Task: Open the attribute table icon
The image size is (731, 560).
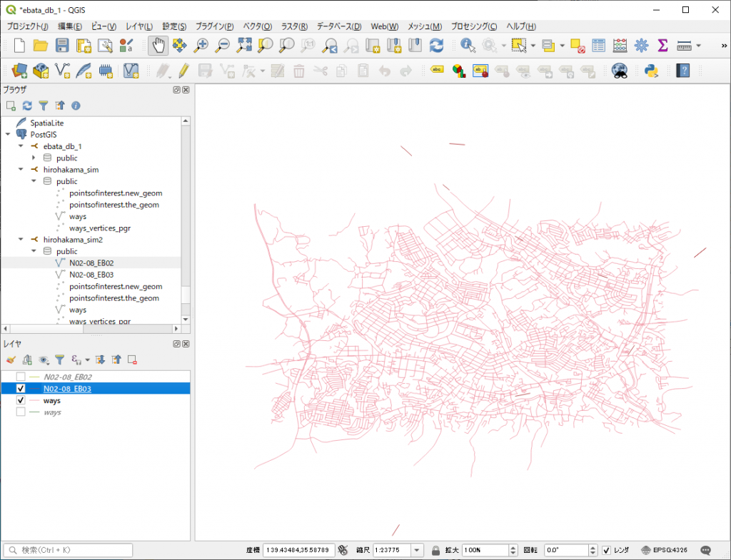Action: 598,46
